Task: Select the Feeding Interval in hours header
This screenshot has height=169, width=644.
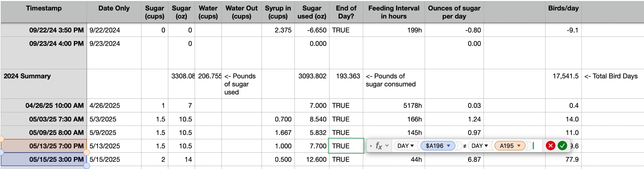Action: click(394, 12)
